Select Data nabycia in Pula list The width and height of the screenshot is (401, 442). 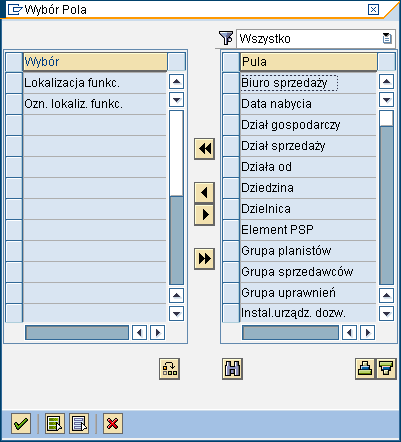[308, 104]
